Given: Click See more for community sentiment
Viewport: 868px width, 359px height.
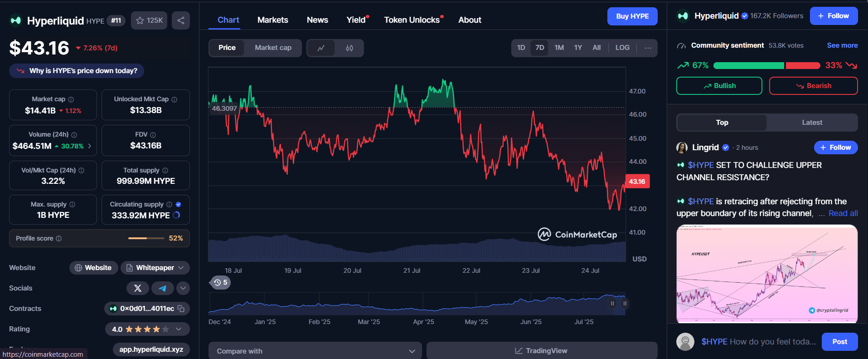Looking at the screenshot, I should click(x=842, y=45).
